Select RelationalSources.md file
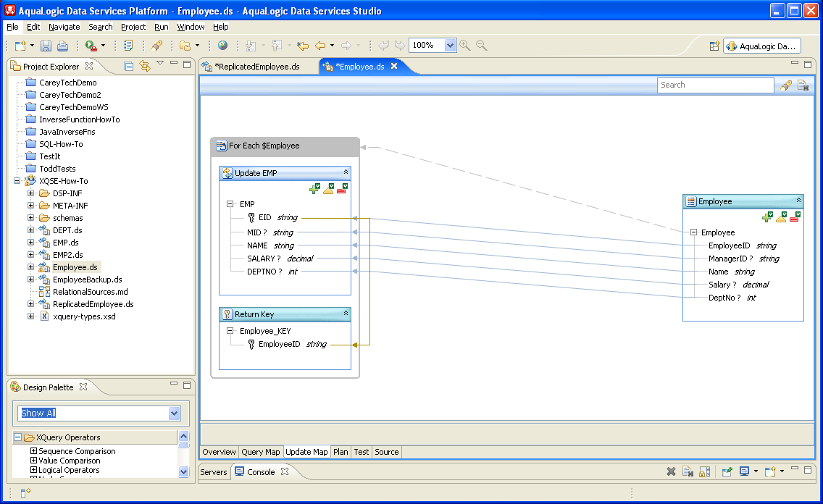The image size is (823, 504). (x=91, y=292)
